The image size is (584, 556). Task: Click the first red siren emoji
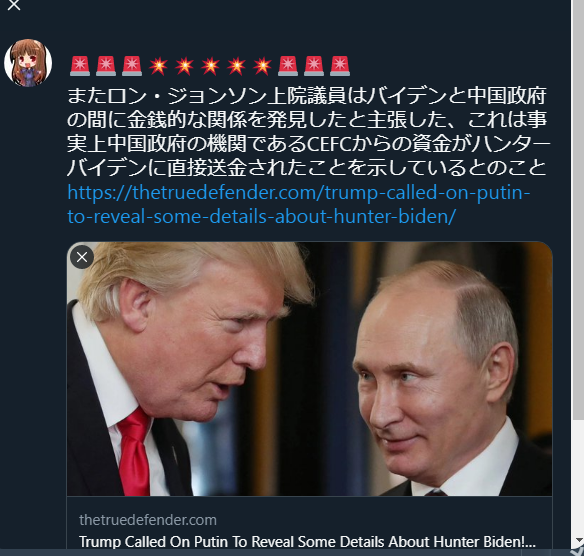click(x=80, y=66)
